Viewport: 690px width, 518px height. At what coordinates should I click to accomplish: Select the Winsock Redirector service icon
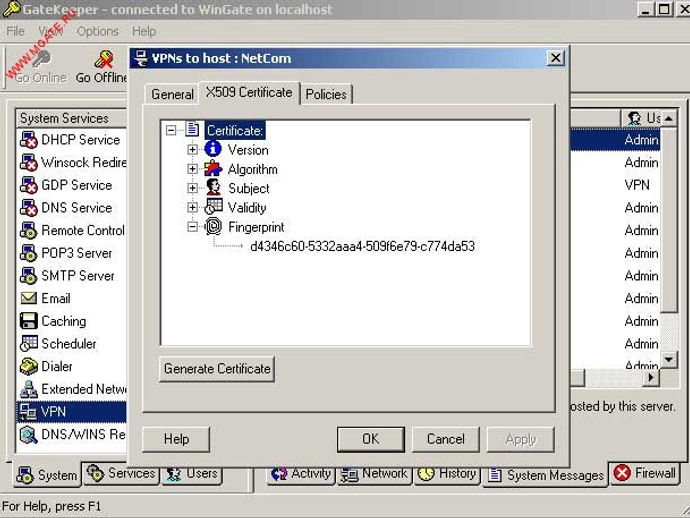(x=29, y=162)
